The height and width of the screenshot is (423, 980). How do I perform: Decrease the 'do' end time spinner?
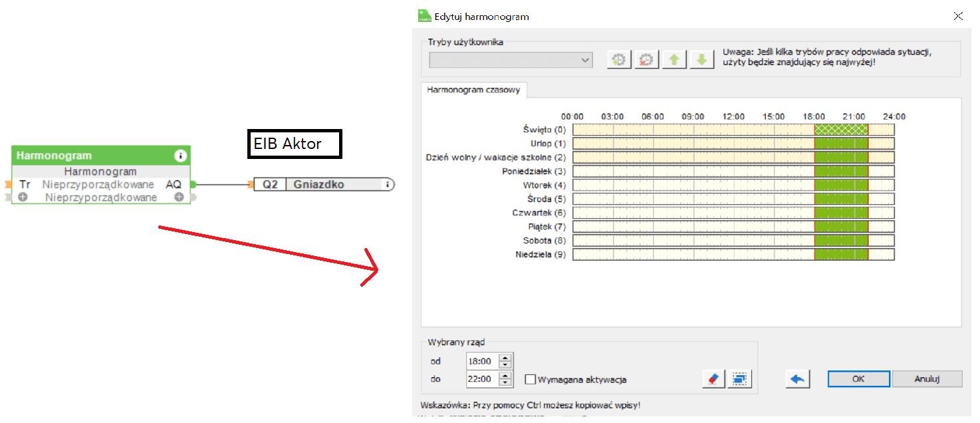(505, 383)
